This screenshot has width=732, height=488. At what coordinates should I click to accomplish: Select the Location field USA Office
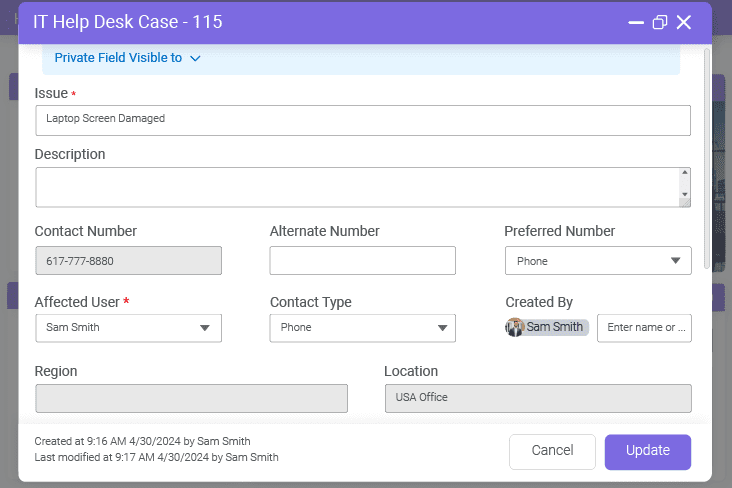point(538,398)
